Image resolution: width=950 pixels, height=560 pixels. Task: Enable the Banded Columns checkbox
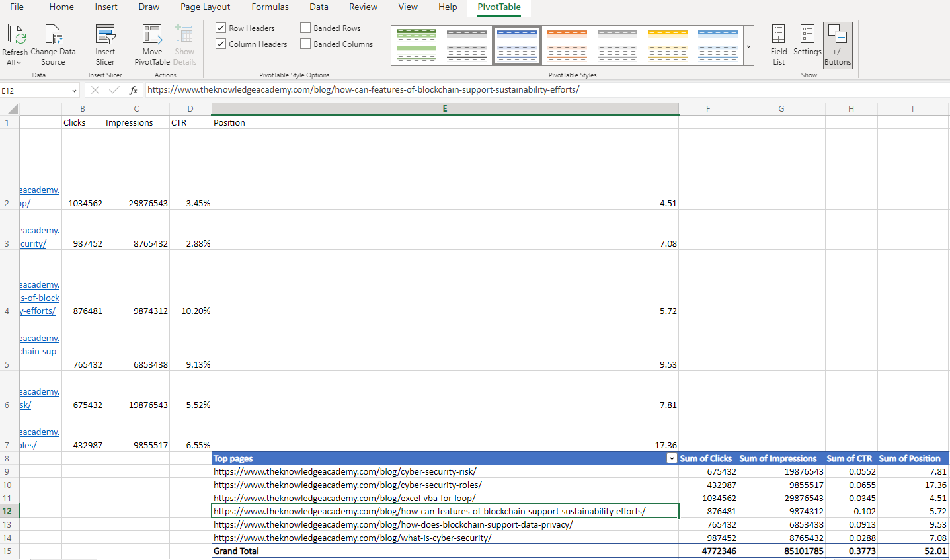(x=305, y=44)
